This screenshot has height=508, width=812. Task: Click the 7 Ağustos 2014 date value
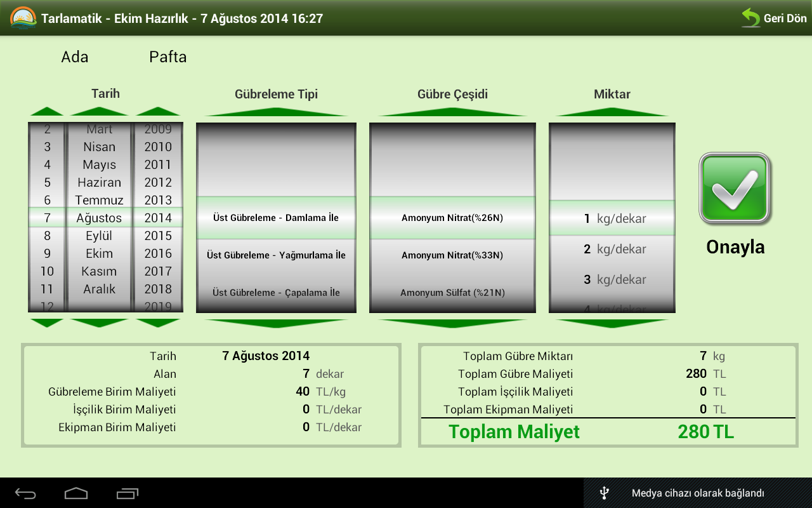click(x=266, y=356)
